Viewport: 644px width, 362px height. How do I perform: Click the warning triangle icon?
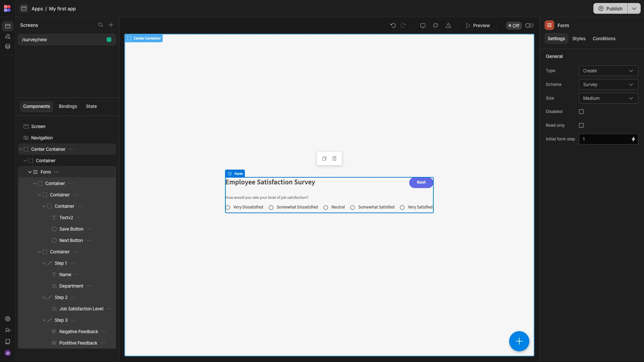(x=448, y=25)
